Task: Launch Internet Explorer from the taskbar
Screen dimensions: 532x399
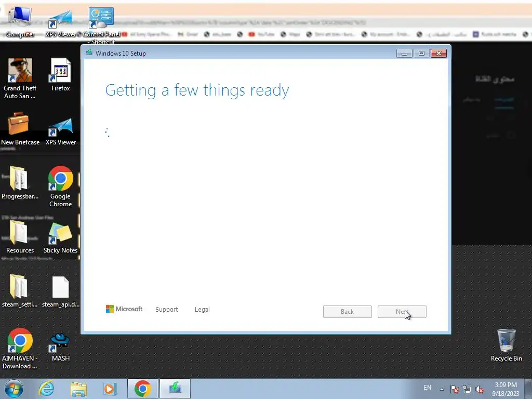Action: coord(46,389)
